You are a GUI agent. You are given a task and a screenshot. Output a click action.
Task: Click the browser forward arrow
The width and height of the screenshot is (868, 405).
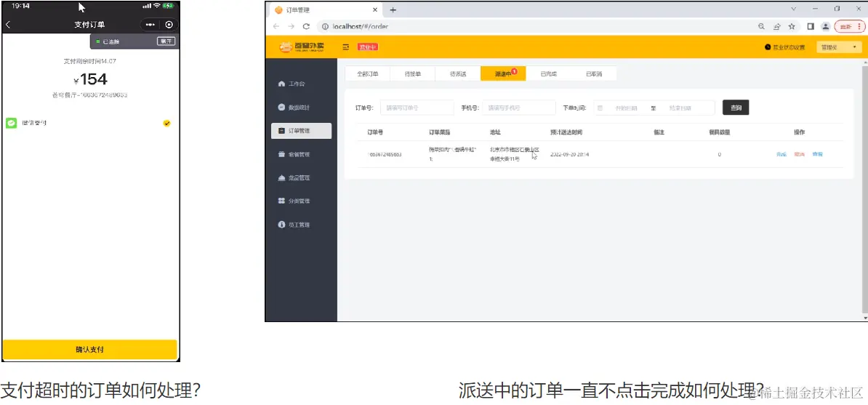(291, 26)
